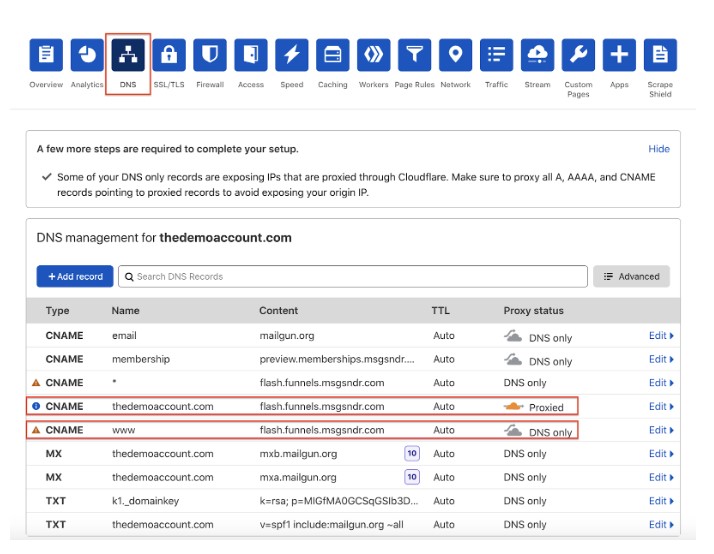
Task: Open the Caching drive icon
Action: click(x=333, y=55)
